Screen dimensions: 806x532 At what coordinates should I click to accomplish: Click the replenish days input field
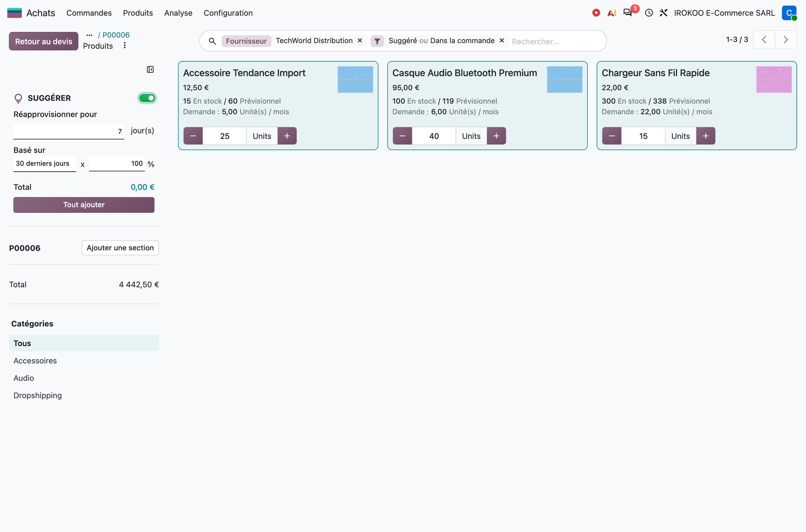[69, 131]
